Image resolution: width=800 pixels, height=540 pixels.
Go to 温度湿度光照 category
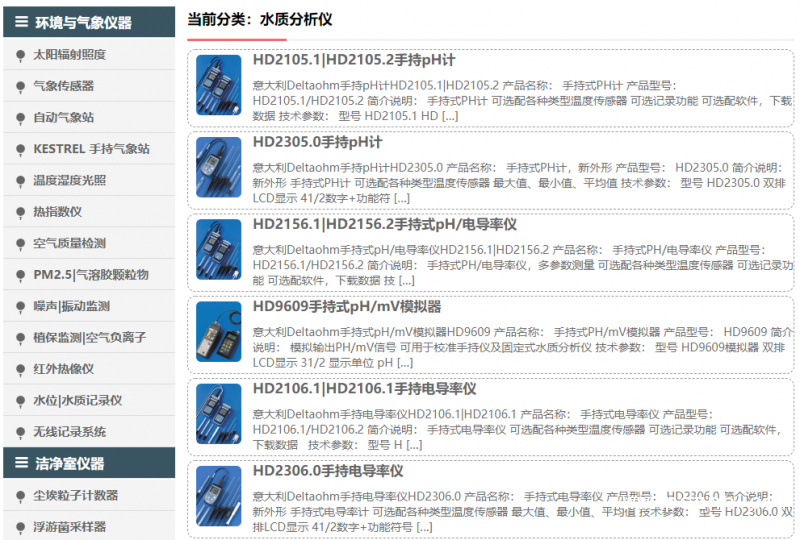pyautogui.click(x=70, y=181)
